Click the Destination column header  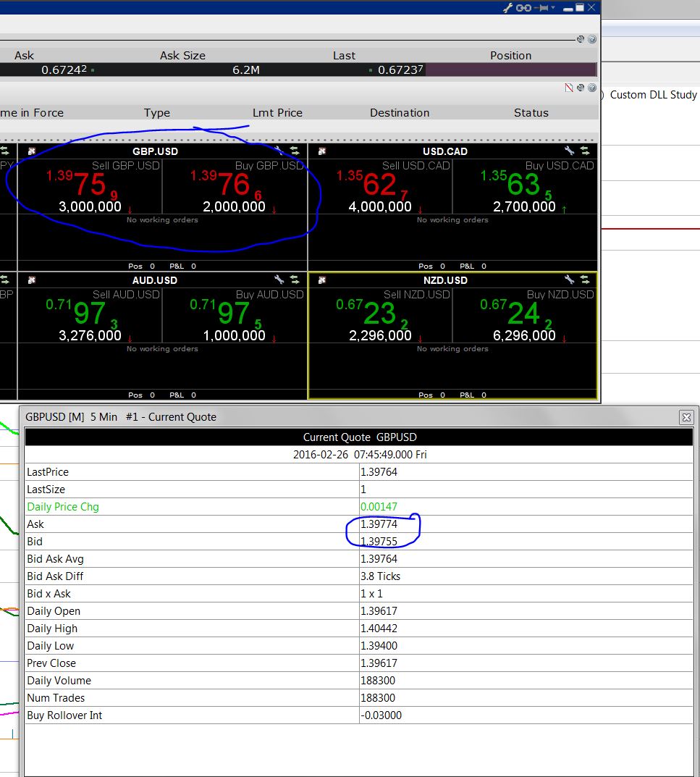click(400, 113)
